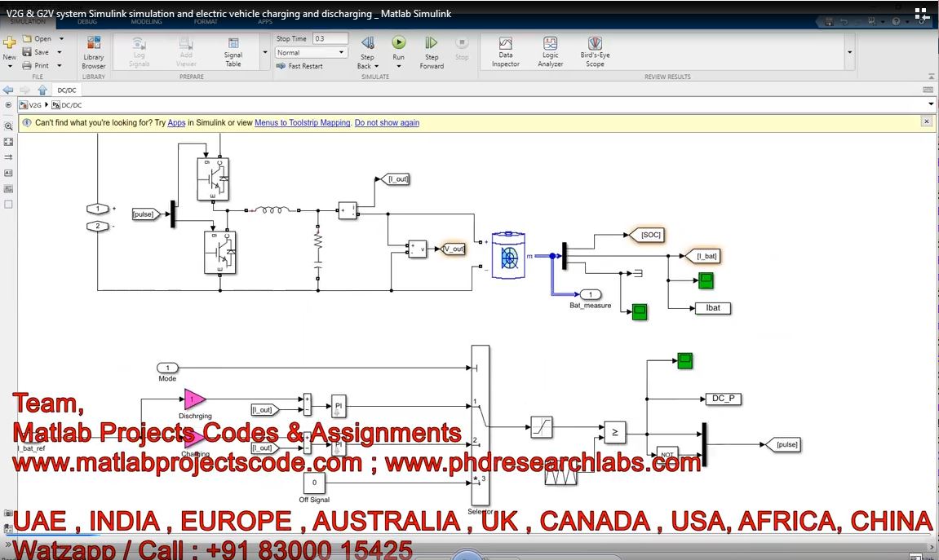
Task: Open the Open button dropdown arrow
Action: click(x=61, y=38)
